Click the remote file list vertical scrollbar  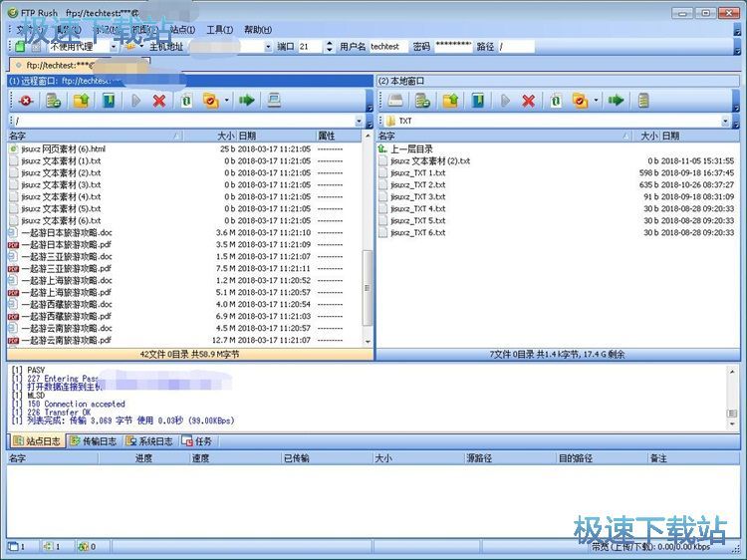(x=367, y=288)
